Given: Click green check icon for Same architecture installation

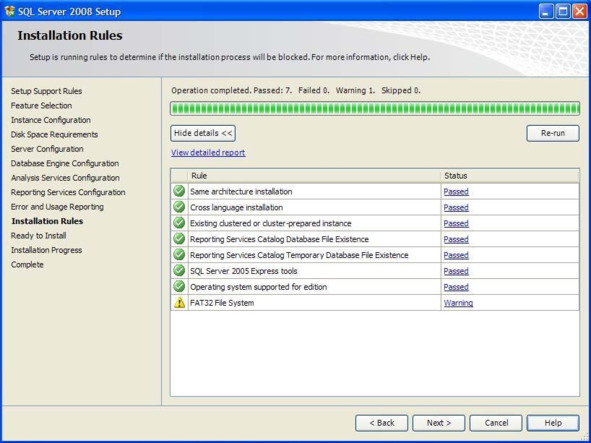Looking at the screenshot, I should click(x=179, y=191).
